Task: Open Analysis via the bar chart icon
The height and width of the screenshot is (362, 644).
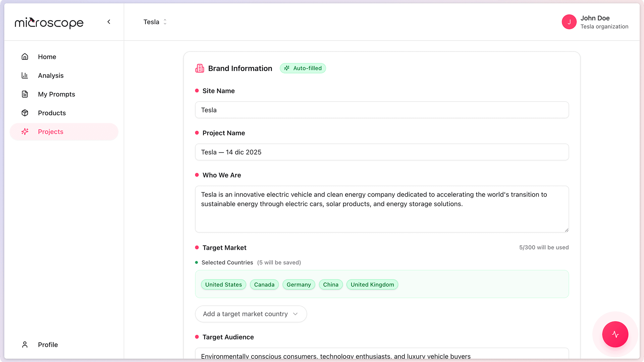Action: [x=25, y=75]
